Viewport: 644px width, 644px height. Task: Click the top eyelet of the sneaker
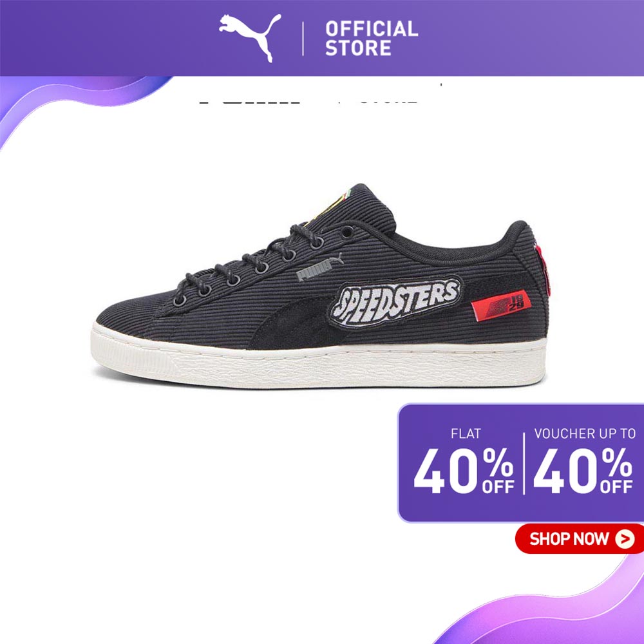346,232
